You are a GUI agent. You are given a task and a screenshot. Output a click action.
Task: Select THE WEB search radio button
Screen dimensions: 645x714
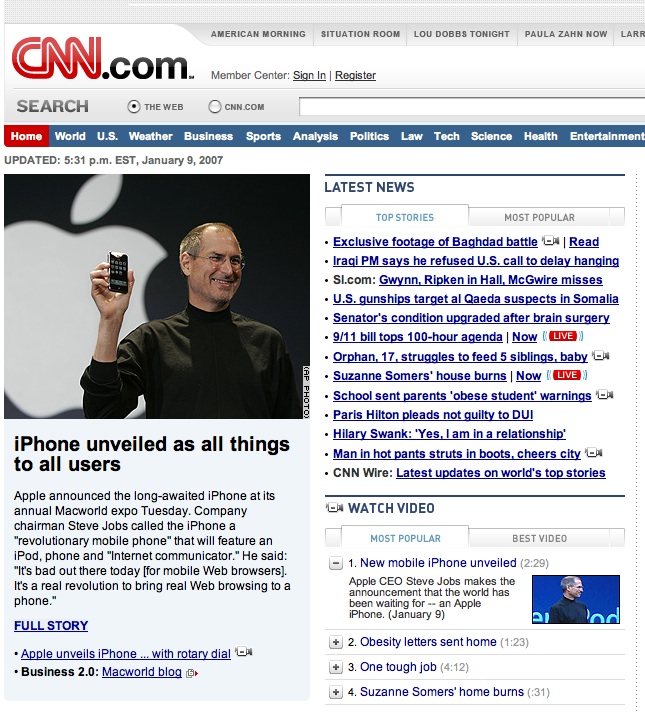(133, 107)
